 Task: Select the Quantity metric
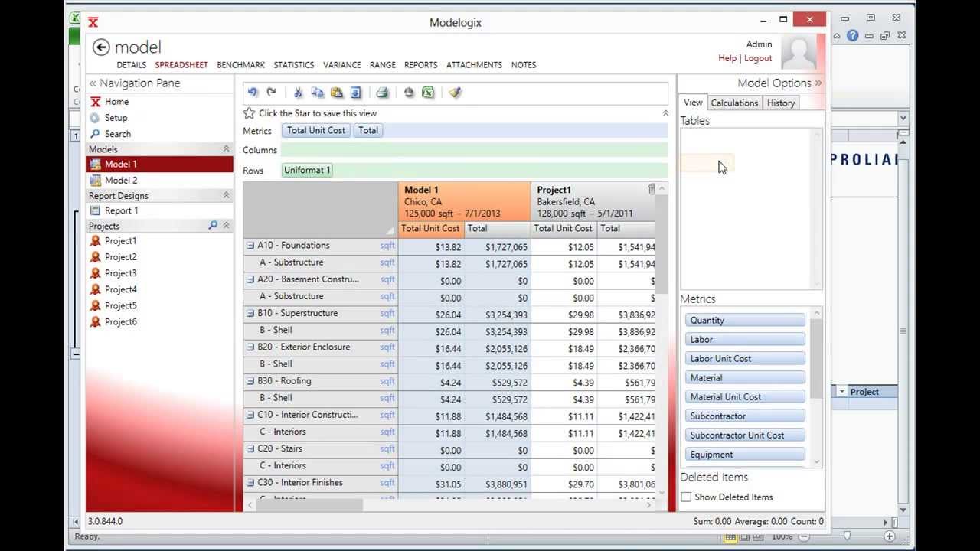click(x=745, y=321)
